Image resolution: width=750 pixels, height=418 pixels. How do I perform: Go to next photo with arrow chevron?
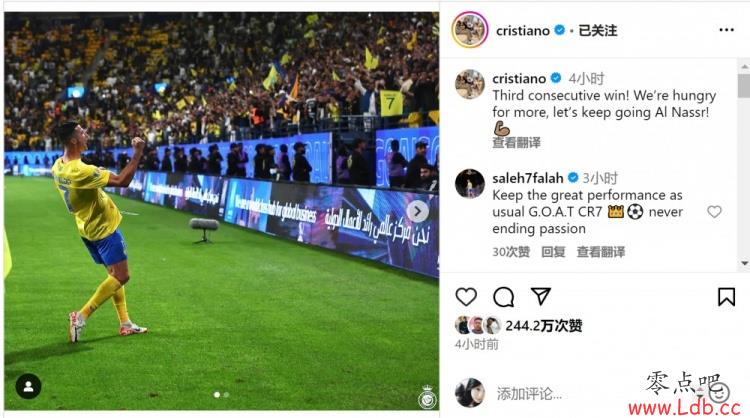(418, 211)
